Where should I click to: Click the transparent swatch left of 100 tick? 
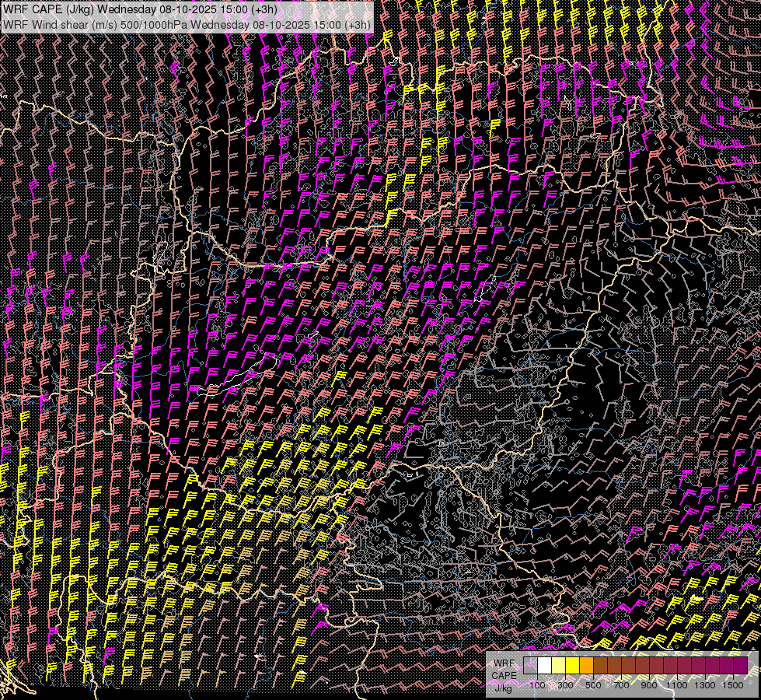pyautogui.click(x=530, y=666)
